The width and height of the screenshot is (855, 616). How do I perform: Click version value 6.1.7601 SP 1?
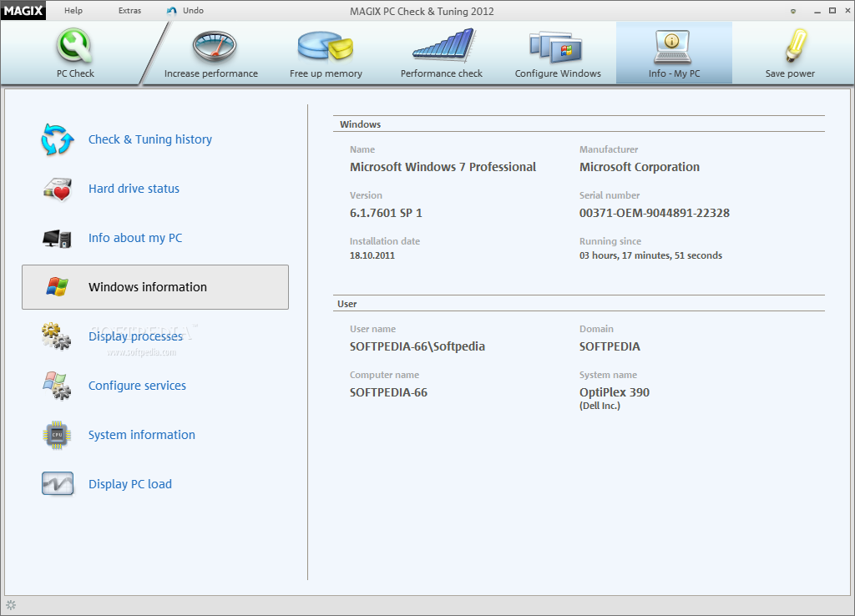pos(386,213)
